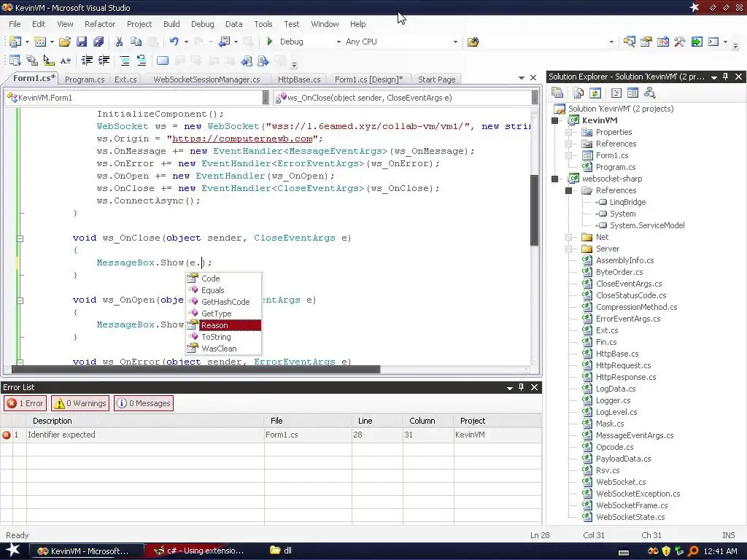
Task: Save Form1.cs with the floppy icon
Action: tap(82, 42)
